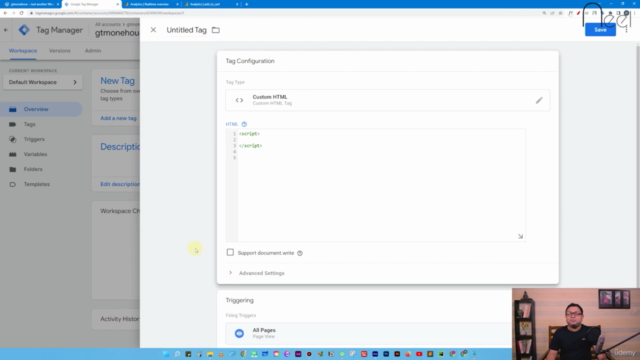The width and height of the screenshot is (640, 360).
Task: Open Windows taskbar search
Action: point(177,354)
